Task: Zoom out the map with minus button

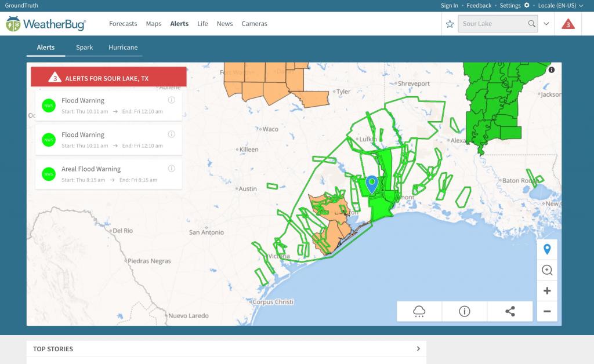Action: [546, 311]
